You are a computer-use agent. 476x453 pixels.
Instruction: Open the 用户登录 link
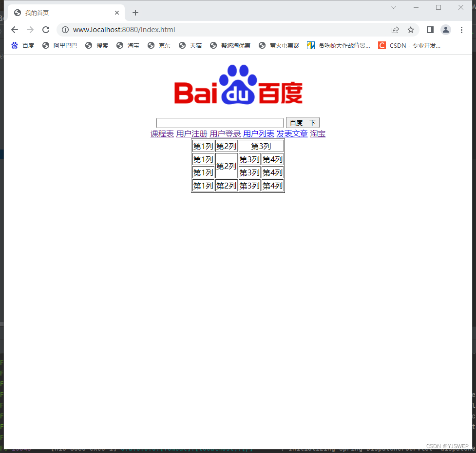[x=225, y=134]
